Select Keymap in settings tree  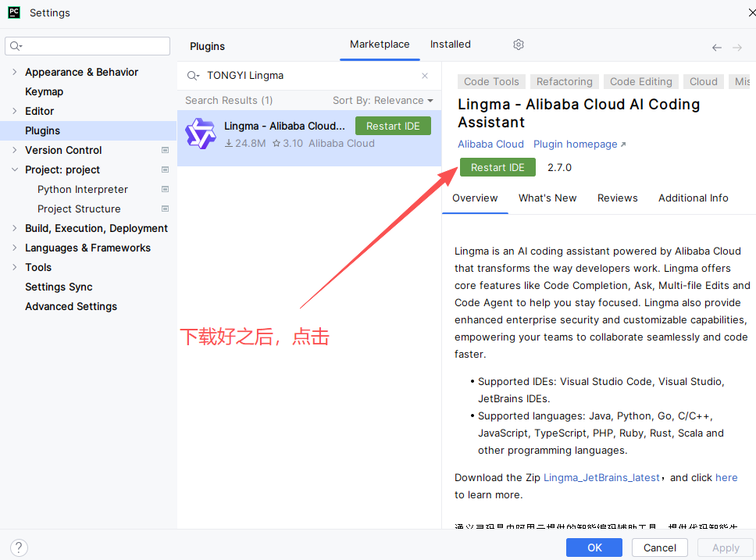tap(44, 91)
